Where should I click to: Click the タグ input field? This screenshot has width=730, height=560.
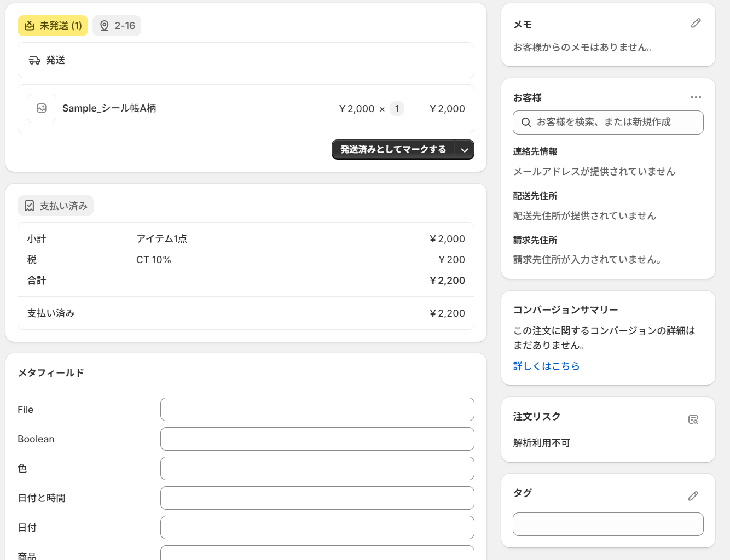pos(608,524)
